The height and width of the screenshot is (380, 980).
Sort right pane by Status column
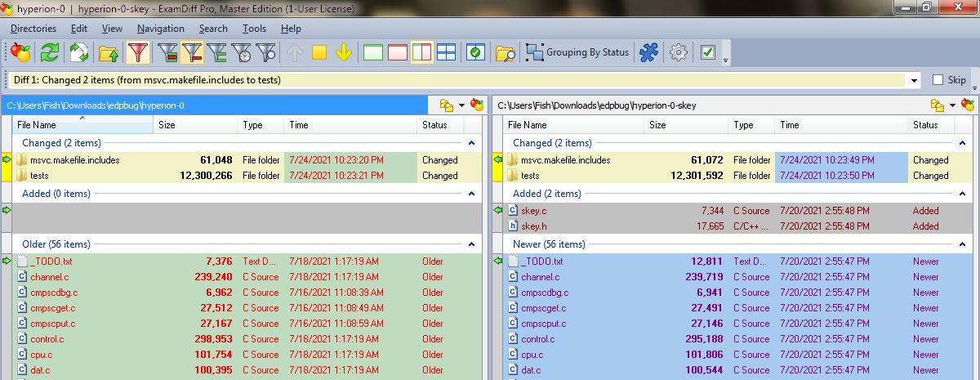931,125
